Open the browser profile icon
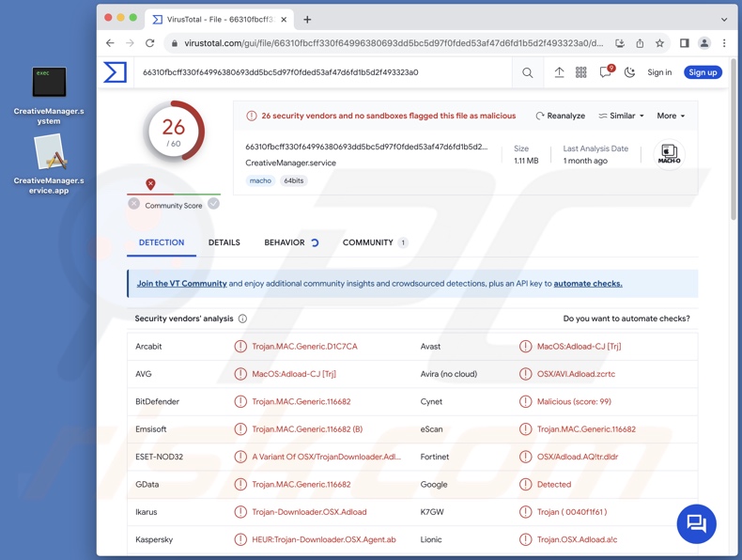Screen dimensions: 742x560 click(704, 43)
